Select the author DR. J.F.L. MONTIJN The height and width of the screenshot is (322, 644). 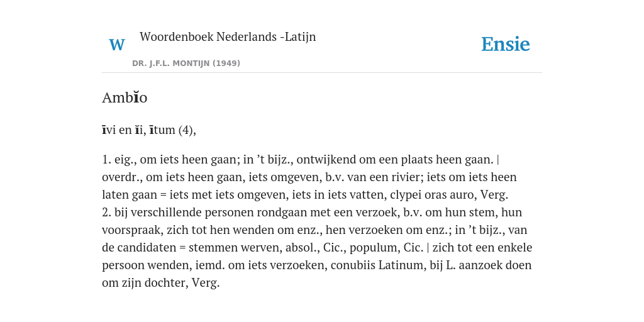pos(171,64)
